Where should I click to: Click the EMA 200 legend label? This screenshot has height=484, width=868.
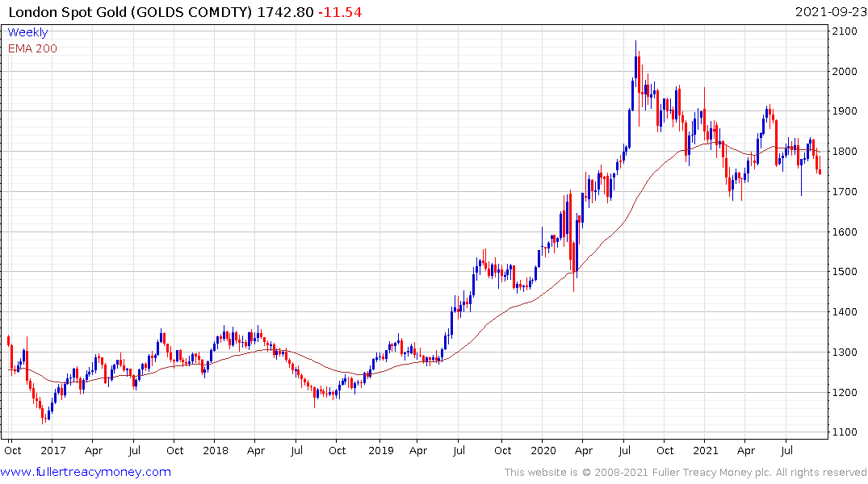(32, 48)
